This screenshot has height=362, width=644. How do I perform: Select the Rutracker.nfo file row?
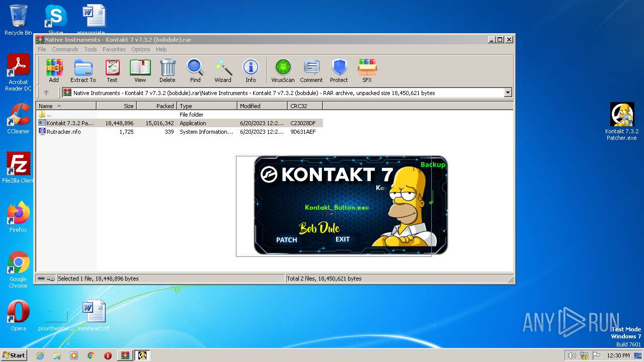pyautogui.click(x=180, y=132)
